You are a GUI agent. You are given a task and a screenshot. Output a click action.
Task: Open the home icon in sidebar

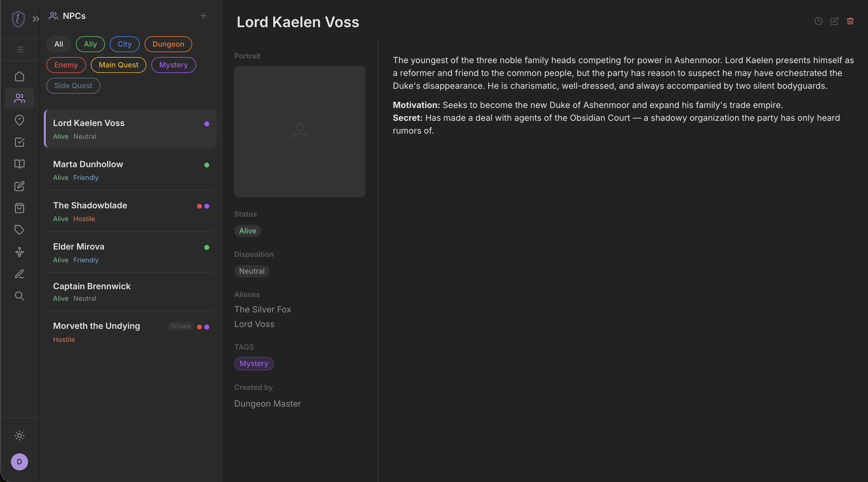click(x=20, y=77)
